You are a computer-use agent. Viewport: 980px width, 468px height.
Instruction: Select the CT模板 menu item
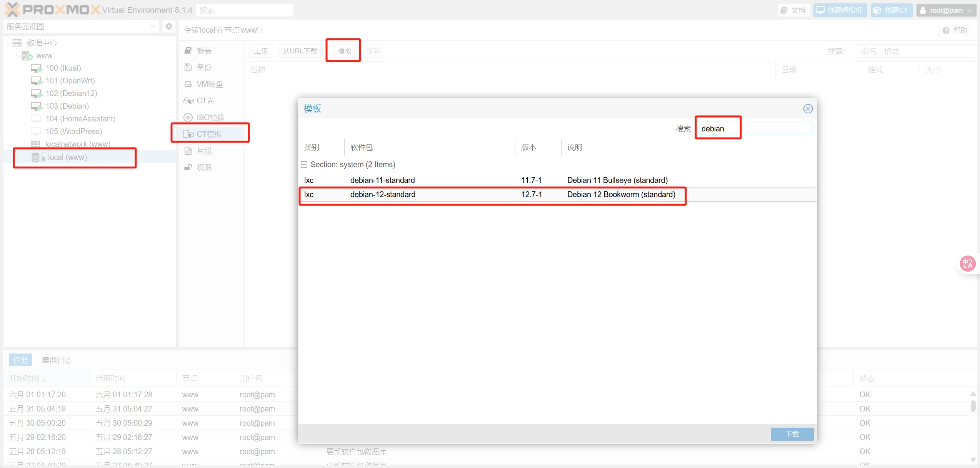(x=209, y=134)
